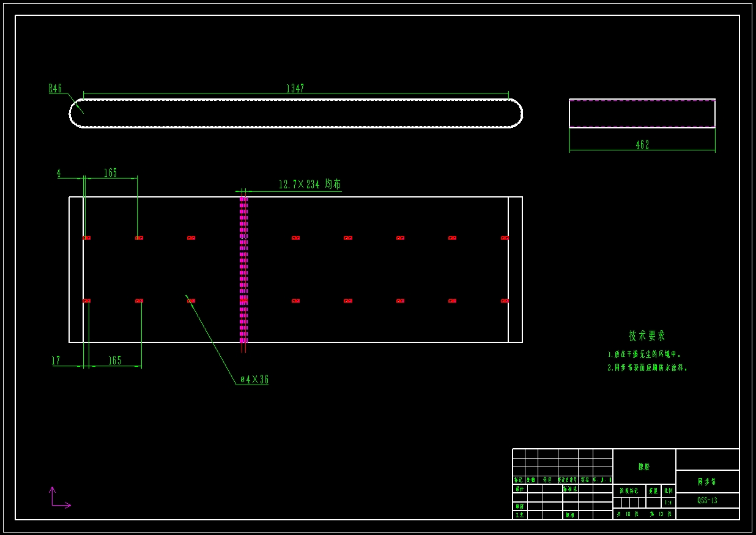The height and width of the screenshot is (535, 756).
Task: Select the 设计 cell in title block
Action: [x=519, y=489]
